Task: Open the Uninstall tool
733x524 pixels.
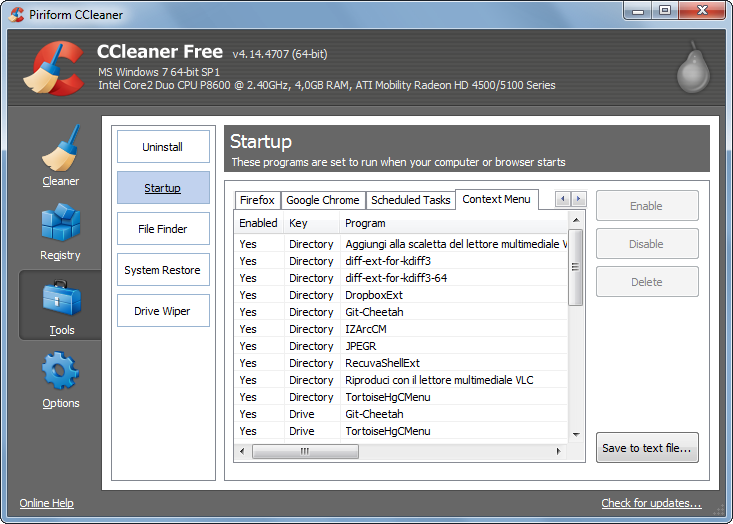Action: click(163, 147)
